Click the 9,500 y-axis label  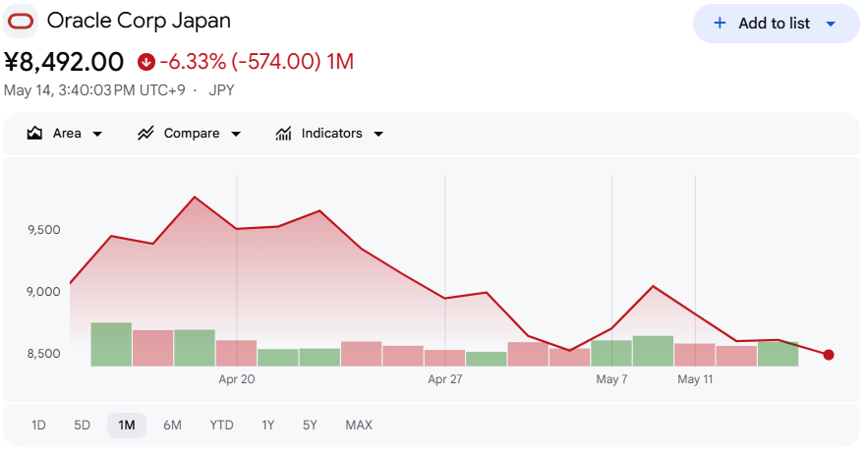[43, 230]
